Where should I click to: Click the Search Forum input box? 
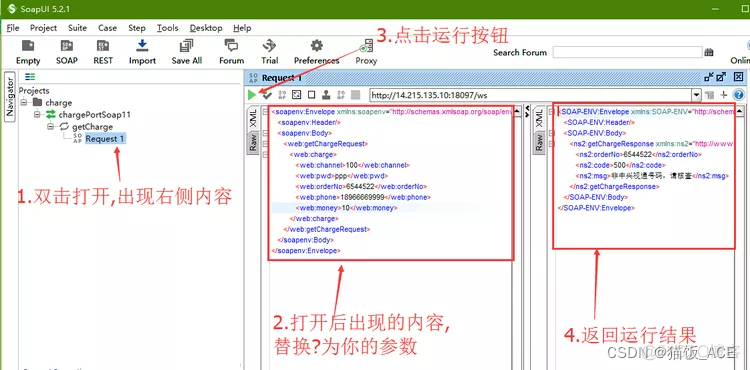tap(627, 52)
